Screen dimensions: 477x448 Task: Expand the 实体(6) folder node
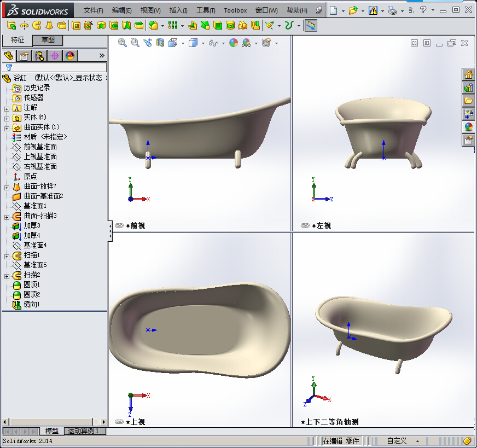pos(7,119)
